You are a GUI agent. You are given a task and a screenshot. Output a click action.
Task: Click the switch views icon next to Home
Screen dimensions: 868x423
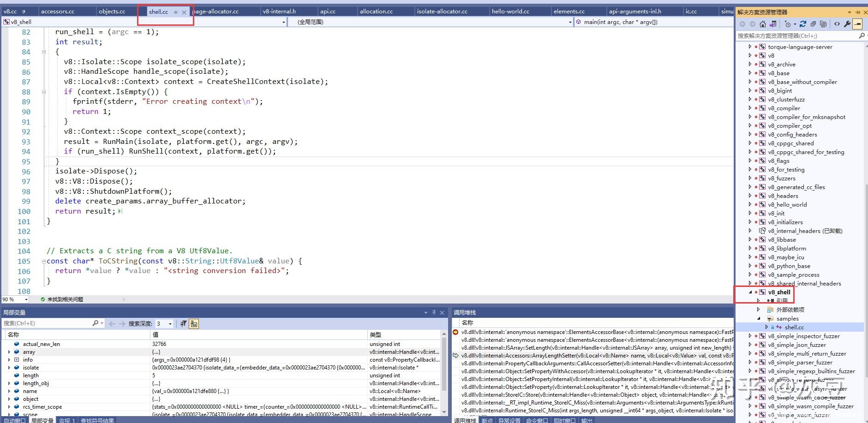tap(773, 24)
